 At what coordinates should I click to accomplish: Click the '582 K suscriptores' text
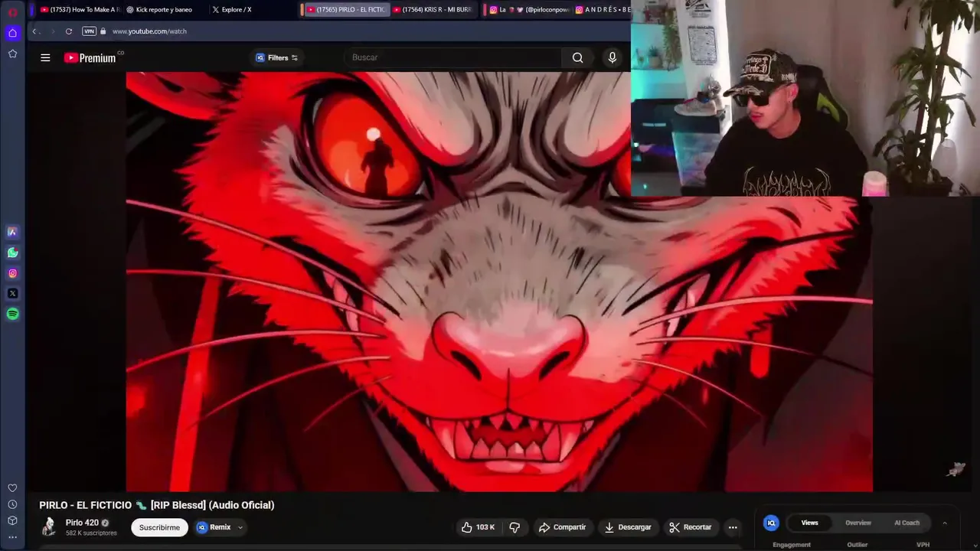(91, 533)
